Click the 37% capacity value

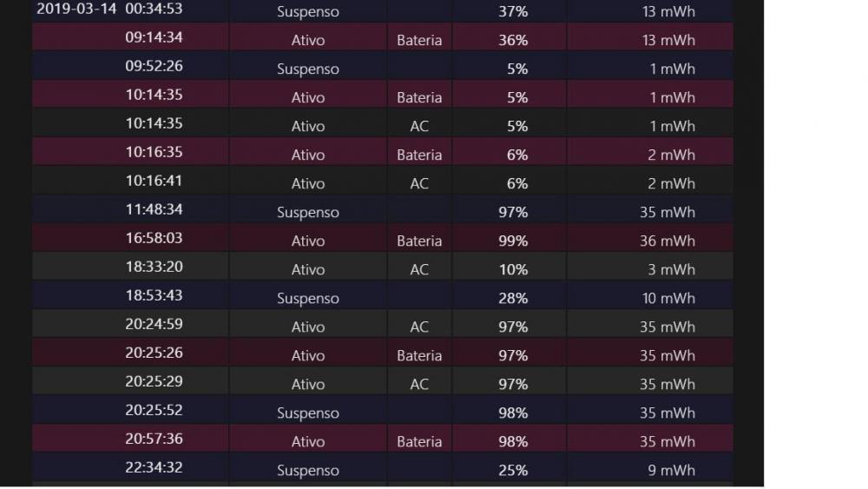(513, 12)
